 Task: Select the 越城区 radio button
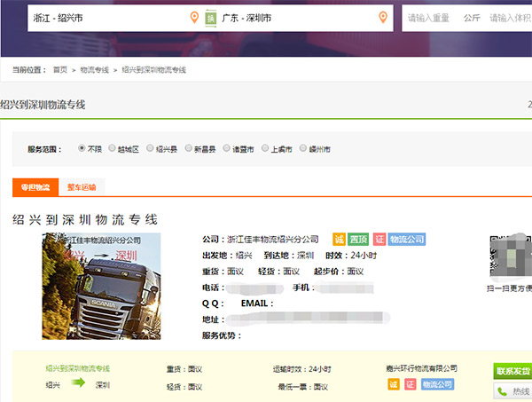coord(112,148)
